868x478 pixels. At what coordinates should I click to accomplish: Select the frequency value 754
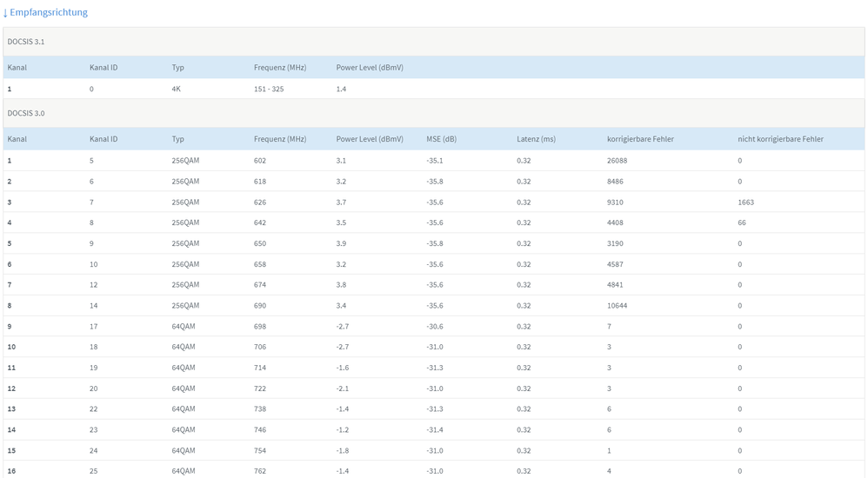coord(260,450)
